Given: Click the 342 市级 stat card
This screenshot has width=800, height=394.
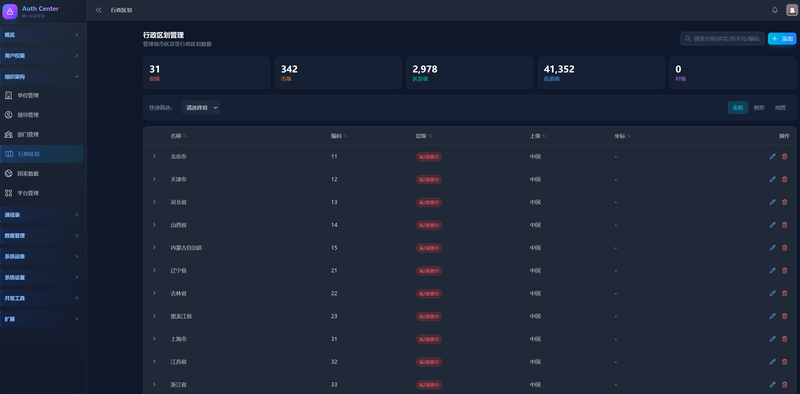Looking at the screenshot, I should [x=338, y=73].
